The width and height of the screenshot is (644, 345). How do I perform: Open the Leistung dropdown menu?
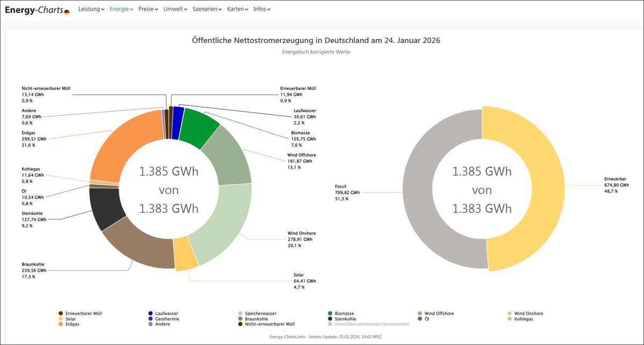[x=91, y=9]
